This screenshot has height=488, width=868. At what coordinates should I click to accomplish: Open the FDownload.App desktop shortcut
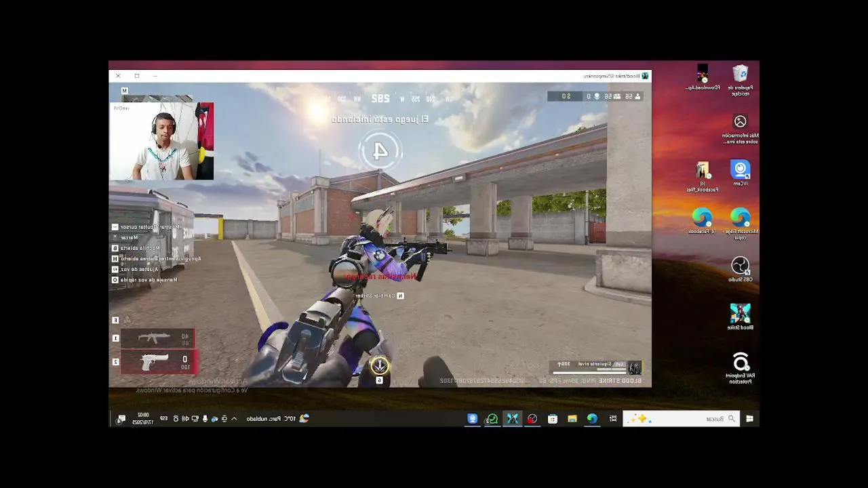tap(702, 78)
